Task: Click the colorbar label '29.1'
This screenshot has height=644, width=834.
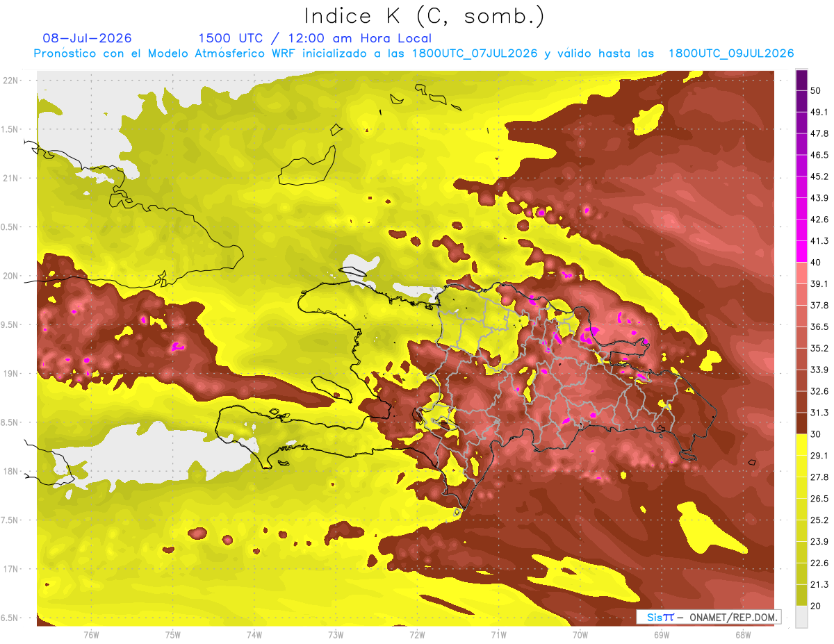Action: coord(819,455)
